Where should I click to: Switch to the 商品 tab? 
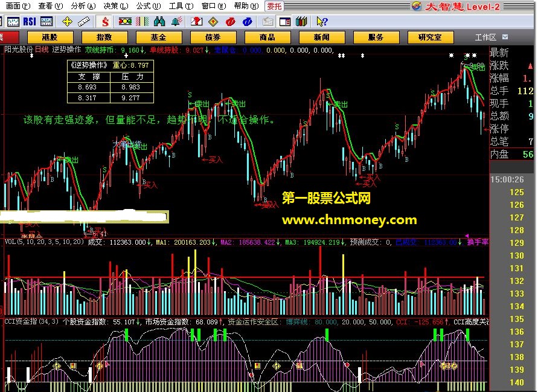pos(267,37)
